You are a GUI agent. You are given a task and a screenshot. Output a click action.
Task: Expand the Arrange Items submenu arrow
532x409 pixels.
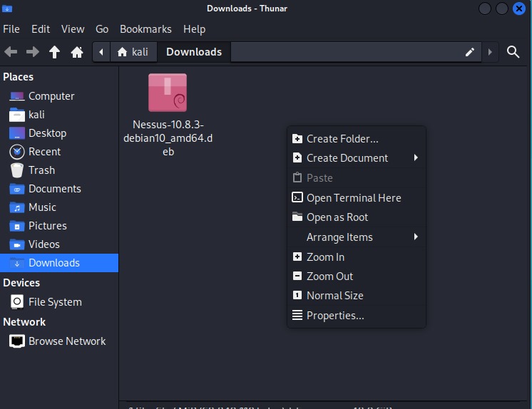coord(416,237)
